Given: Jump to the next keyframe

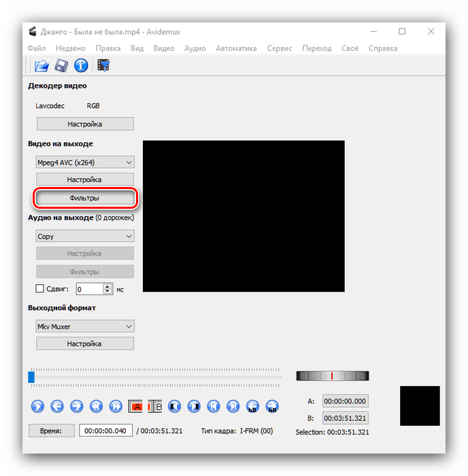Looking at the screenshot, I should pyautogui.click(x=116, y=406).
